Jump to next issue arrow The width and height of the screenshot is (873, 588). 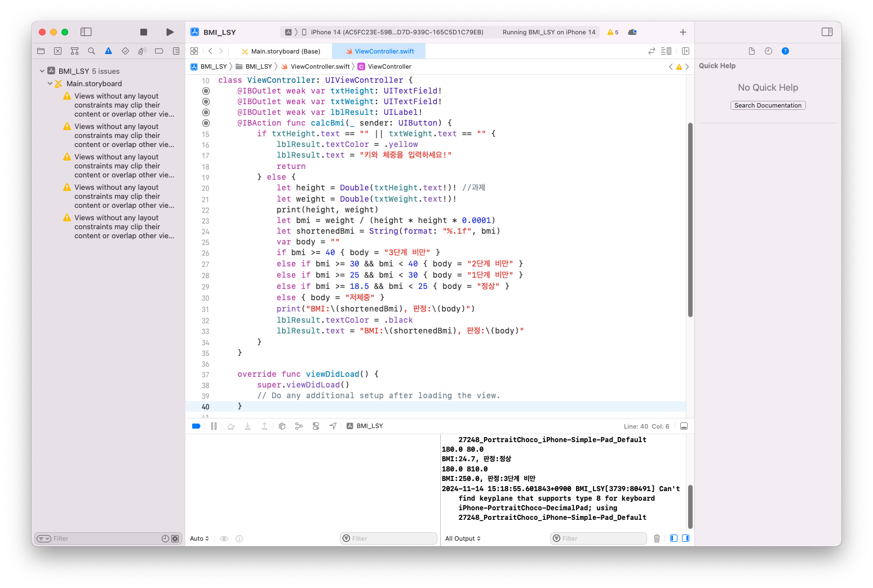[686, 66]
